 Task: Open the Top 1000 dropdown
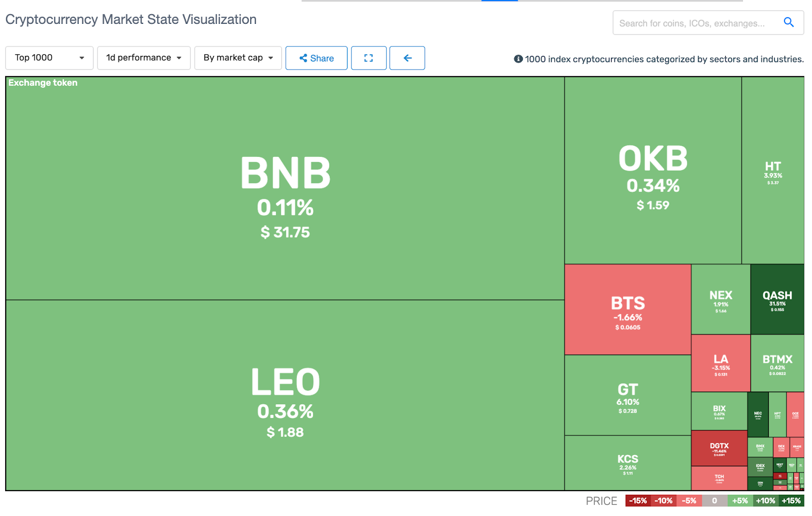pyautogui.click(x=49, y=58)
